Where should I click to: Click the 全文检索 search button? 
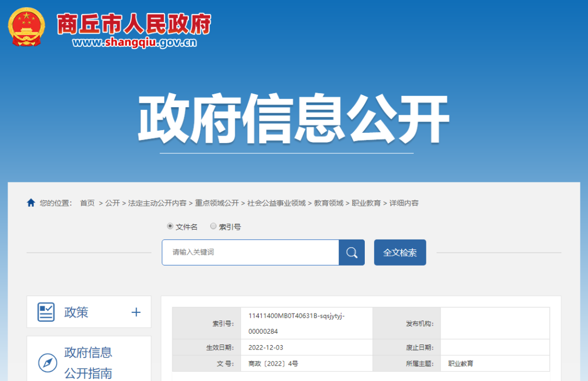(x=400, y=252)
